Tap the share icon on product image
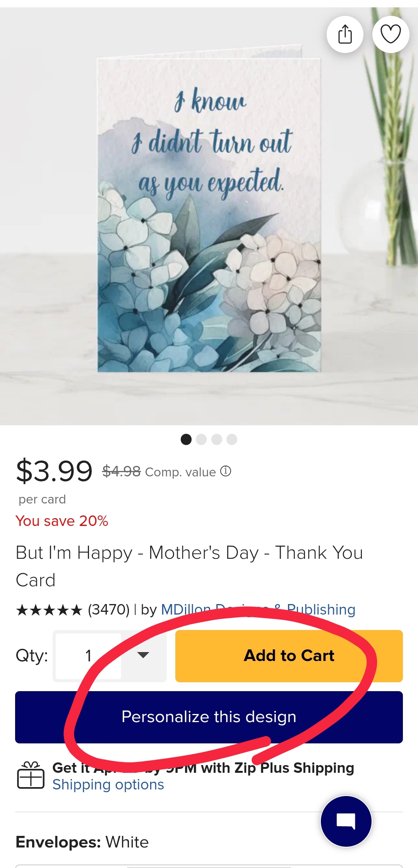The height and width of the screenshot is (868, 418). point(345,34)
